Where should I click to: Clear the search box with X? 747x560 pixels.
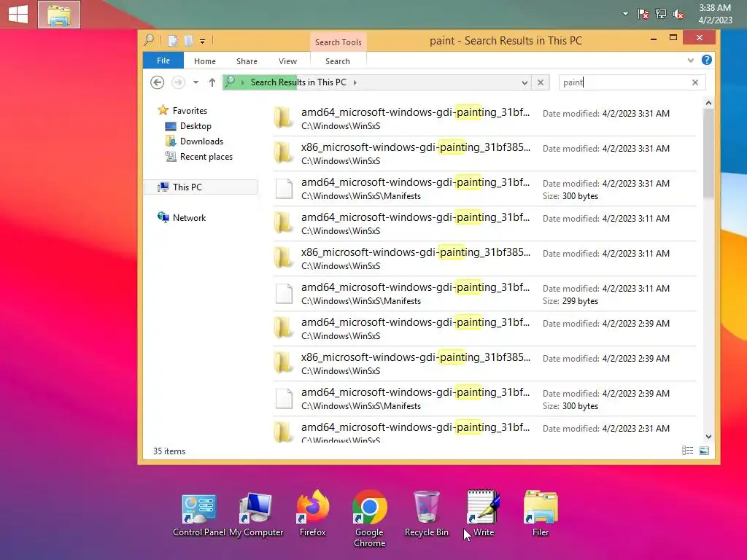(695, 82)
